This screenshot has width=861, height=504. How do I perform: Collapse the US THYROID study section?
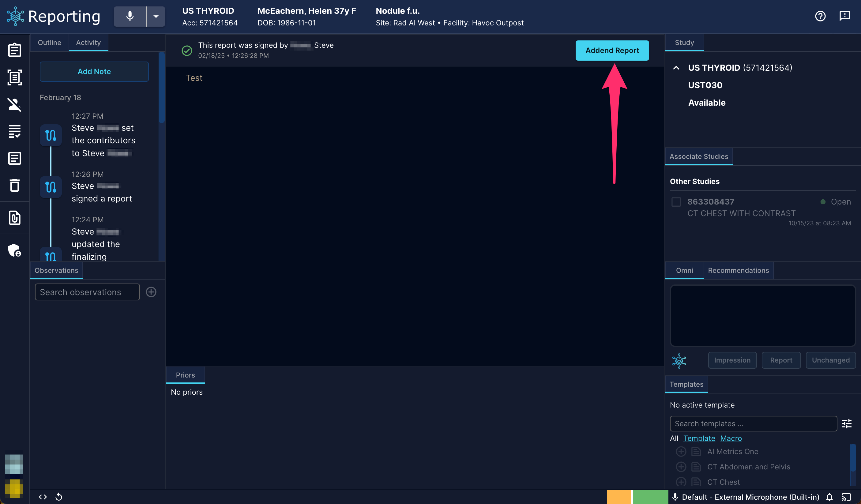pyautogui.click(x=676, y=68)
